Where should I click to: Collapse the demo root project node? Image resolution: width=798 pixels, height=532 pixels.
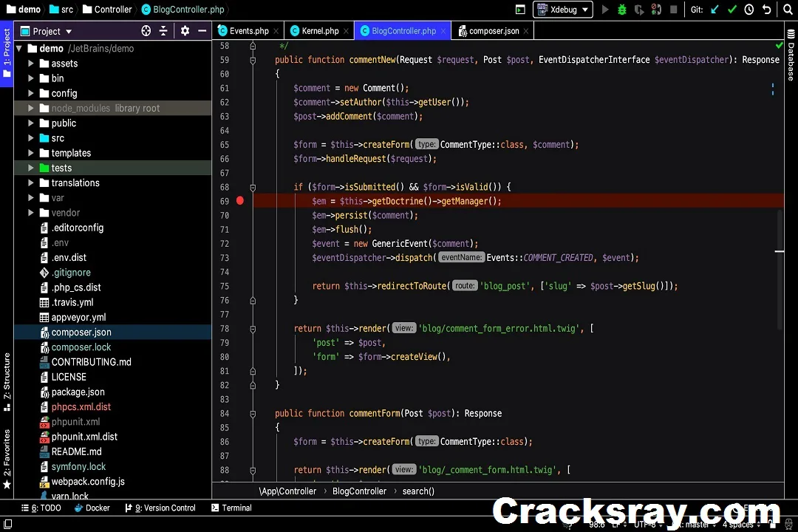[x=19, y=48]
